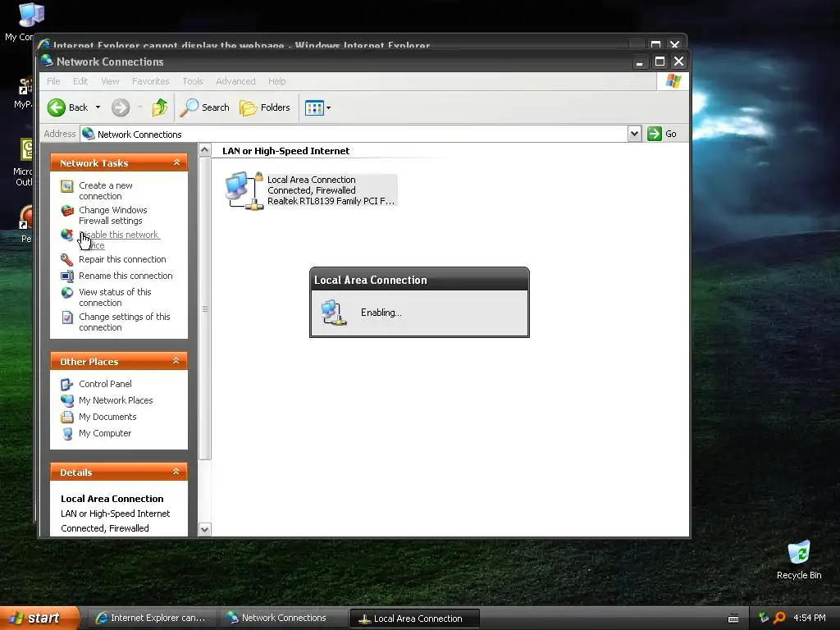This screenshot has height=630, width=840.
Task: Click the Windows Firewall brick icon
Action: (x=67, y=211)
